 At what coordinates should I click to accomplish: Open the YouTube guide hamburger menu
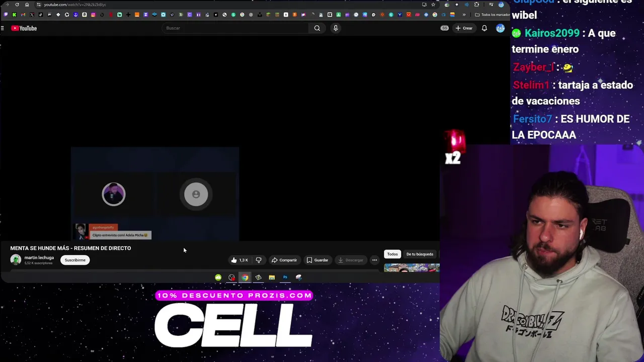point(3,28)
